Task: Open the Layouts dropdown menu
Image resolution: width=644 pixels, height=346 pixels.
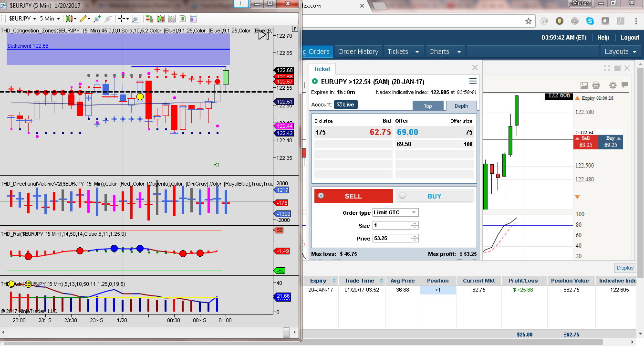Action: [621, 52]
